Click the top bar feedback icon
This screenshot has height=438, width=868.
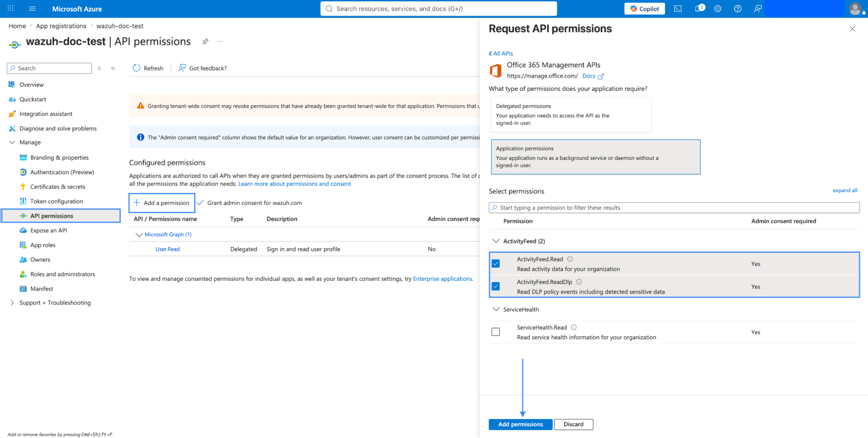point(758,9)
